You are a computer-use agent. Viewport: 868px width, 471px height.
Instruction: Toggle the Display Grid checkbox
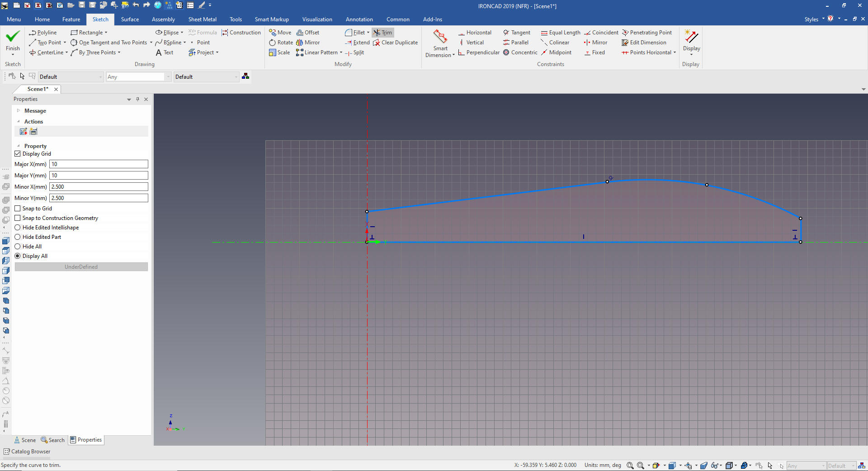[18, 154]
